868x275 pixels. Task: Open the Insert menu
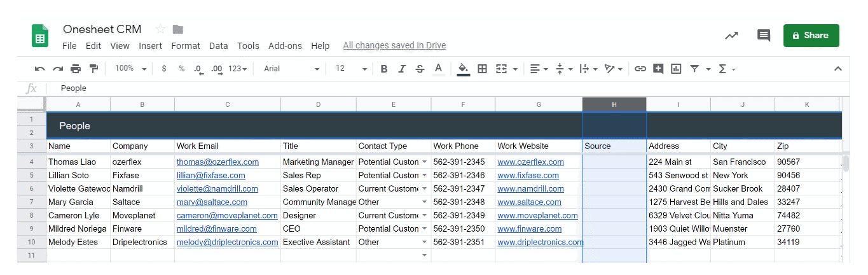tap(150, 46)
